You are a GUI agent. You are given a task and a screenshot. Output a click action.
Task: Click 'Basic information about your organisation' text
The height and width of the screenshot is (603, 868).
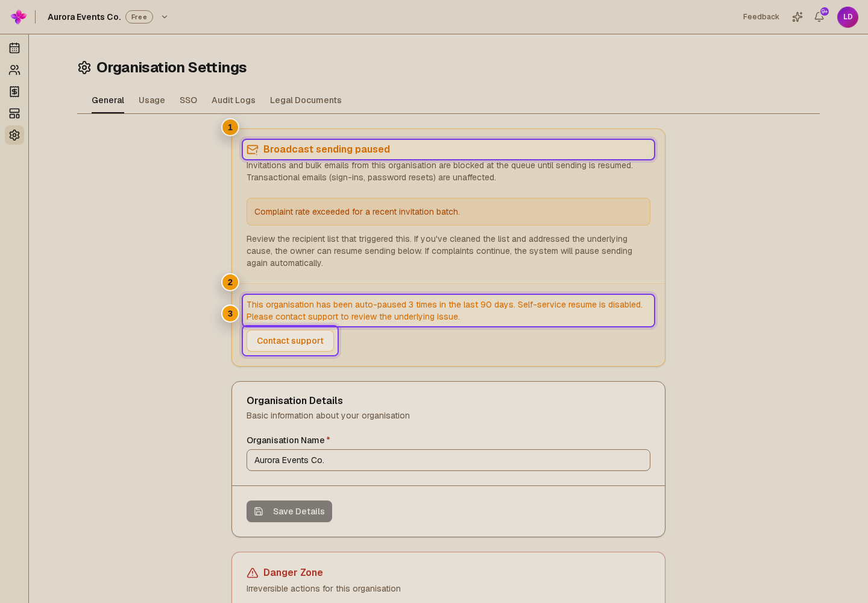(328, 415)
